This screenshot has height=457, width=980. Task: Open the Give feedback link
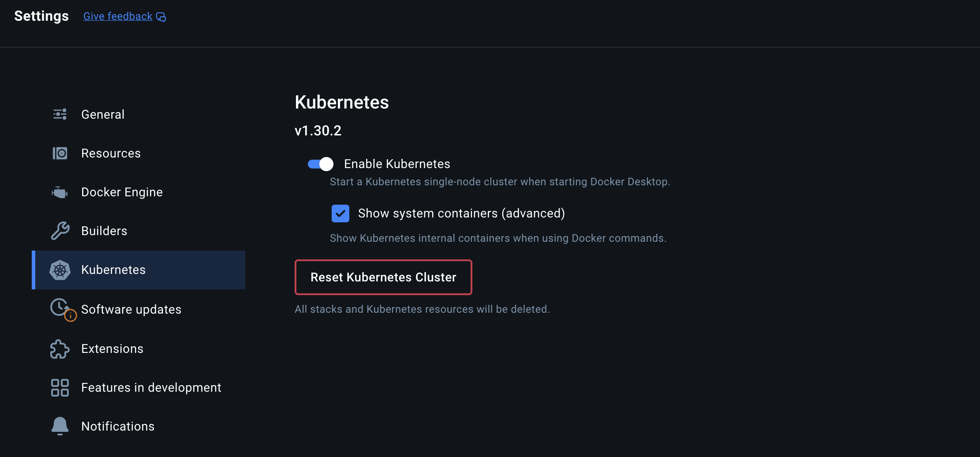[118, 16]
